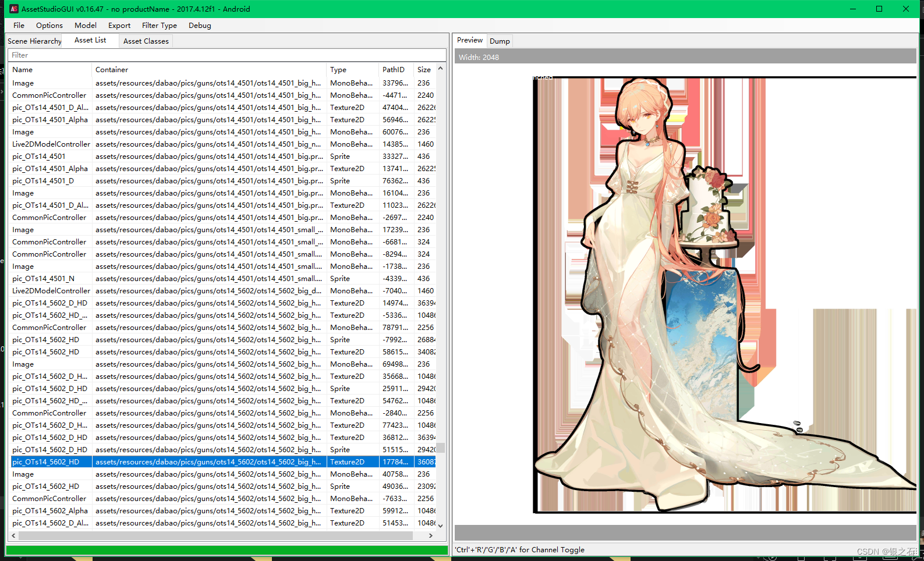Minimize the AssetStudioGUI window
Viewport: 924px width, 561px height.
853,9
